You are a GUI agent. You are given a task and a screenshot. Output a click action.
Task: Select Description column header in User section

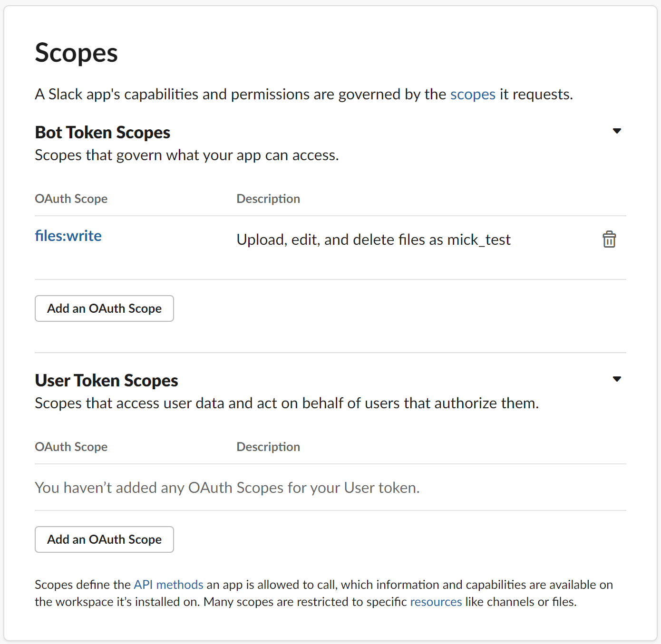click(x=268, y=447)
